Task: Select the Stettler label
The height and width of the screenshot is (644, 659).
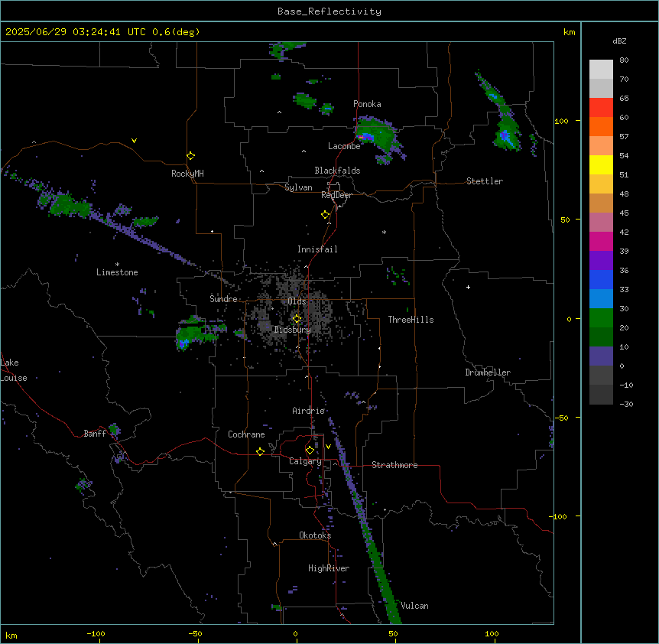Action: point(485,181)
